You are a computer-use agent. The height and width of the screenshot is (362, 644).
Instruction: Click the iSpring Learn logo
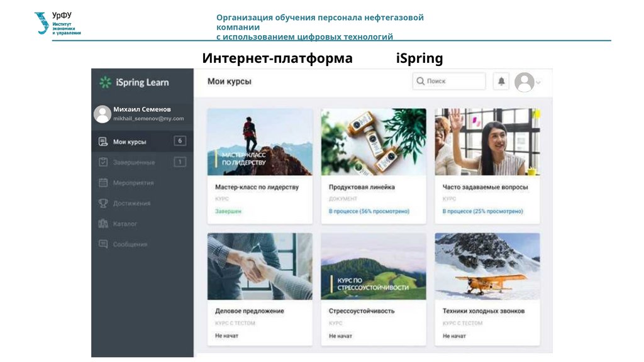click(134, 82)
